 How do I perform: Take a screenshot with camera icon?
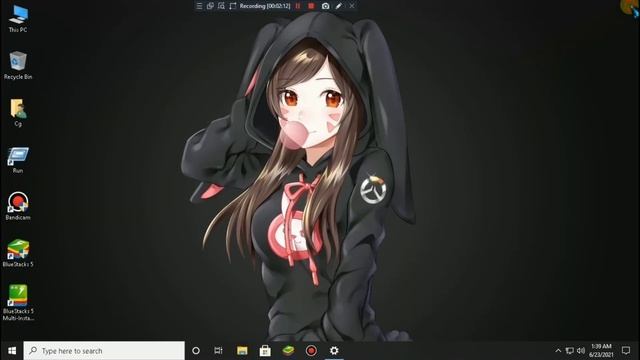click(x=325, y=6)
